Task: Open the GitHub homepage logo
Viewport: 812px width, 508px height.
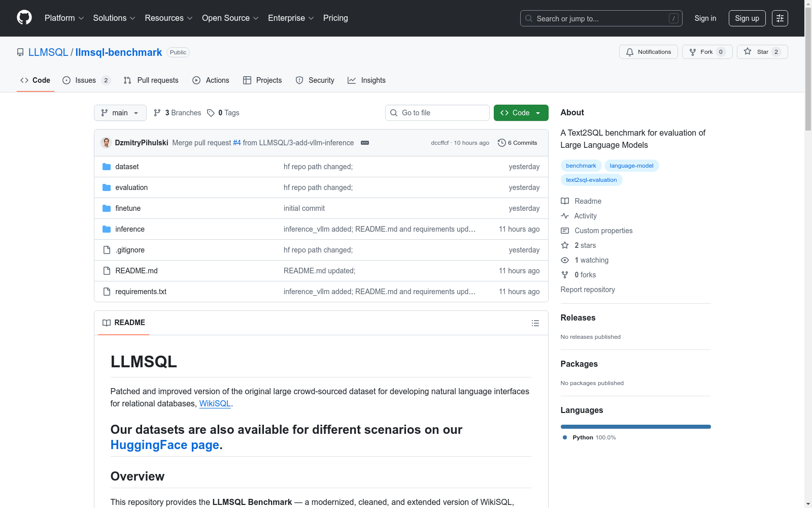Action: (24, 18)
